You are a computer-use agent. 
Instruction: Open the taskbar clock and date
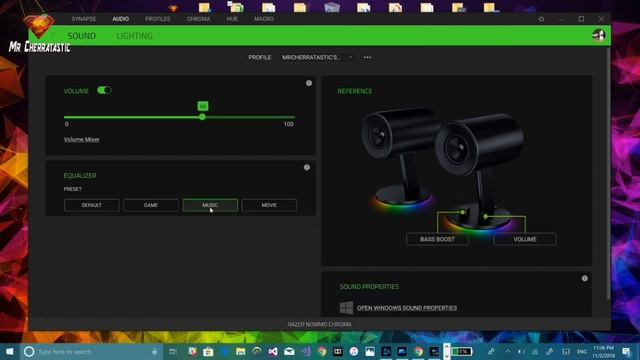[604, 351]
